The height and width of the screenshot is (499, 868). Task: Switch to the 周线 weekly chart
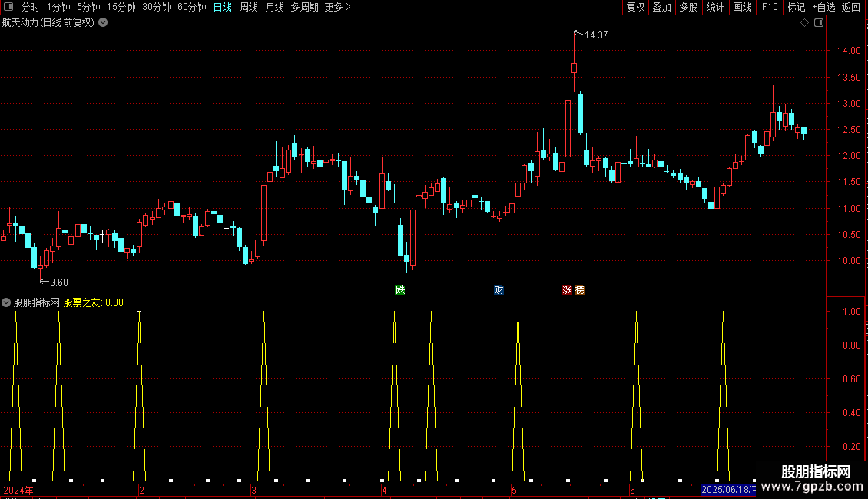click(x=249, y=7)
